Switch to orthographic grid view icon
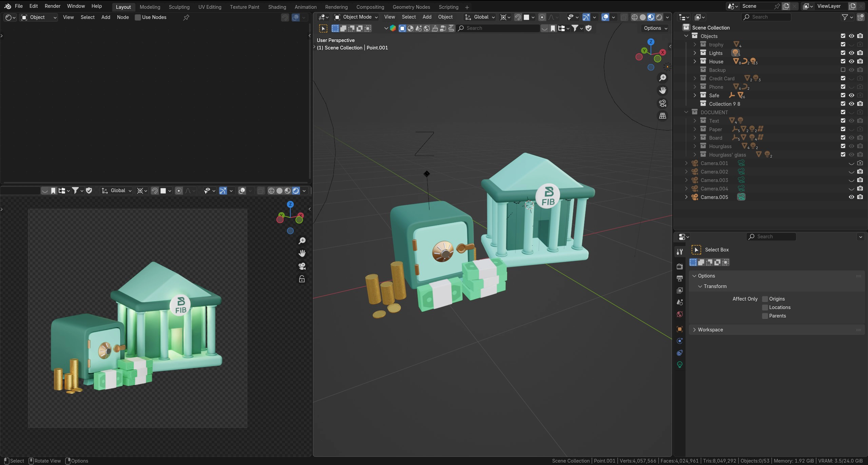The height and width of the screenshot is (465, 868). (662, 116)
